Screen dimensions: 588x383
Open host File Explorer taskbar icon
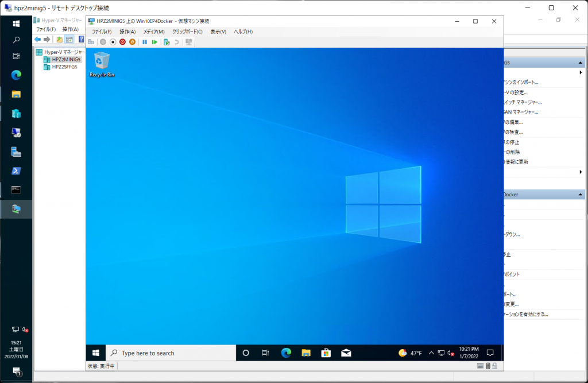pos(16,94)
